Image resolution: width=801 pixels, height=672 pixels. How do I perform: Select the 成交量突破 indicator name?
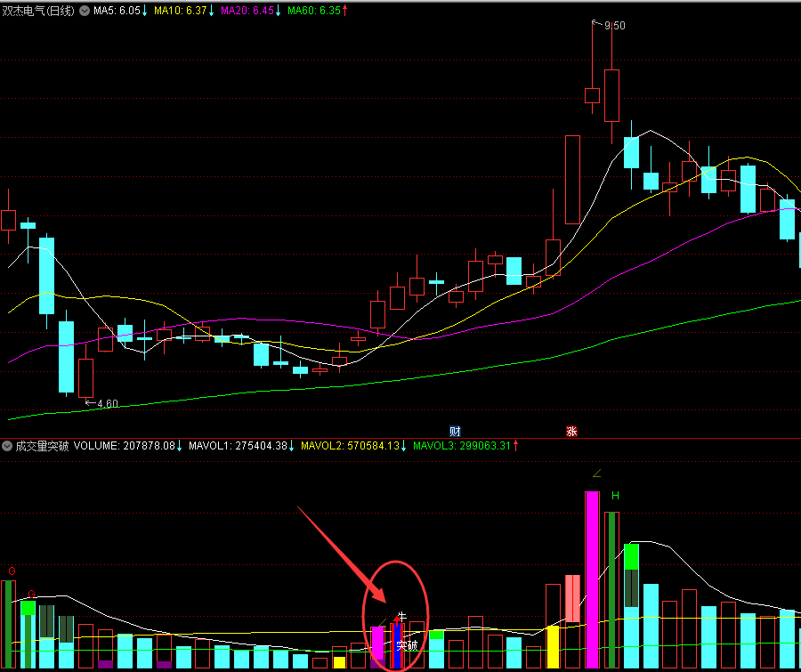42,446
